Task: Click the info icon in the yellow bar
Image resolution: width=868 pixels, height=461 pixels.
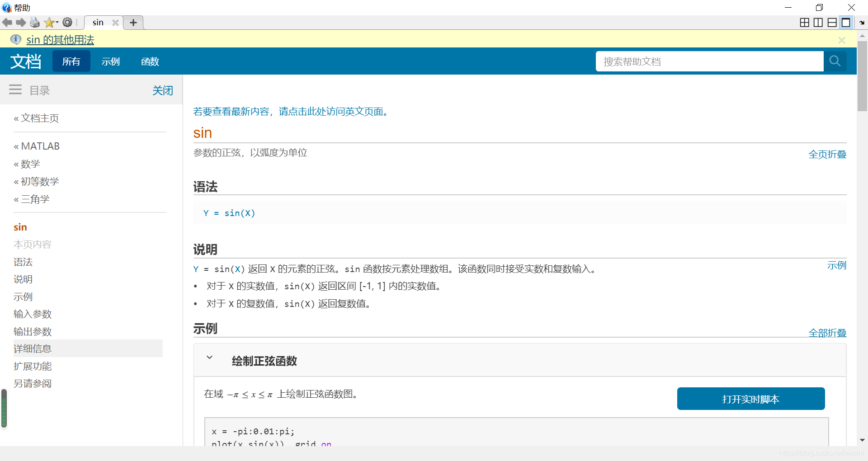Action: [x=16, y=39]
